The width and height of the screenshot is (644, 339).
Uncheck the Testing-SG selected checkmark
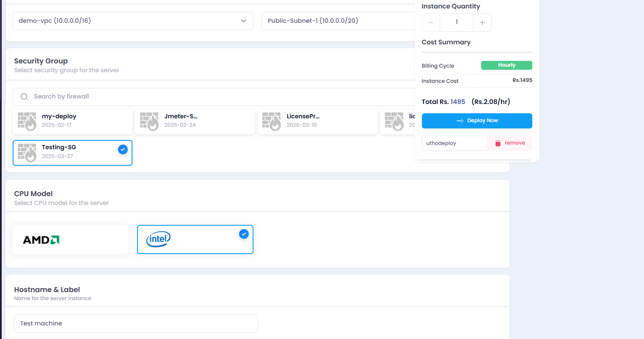tap(123, 149)
